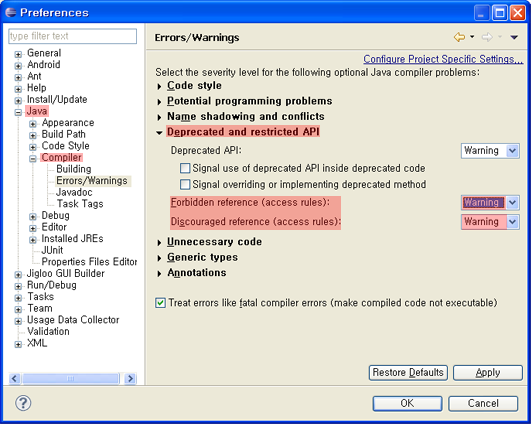Click the tree horizontal scrollbar thumb

71,378
